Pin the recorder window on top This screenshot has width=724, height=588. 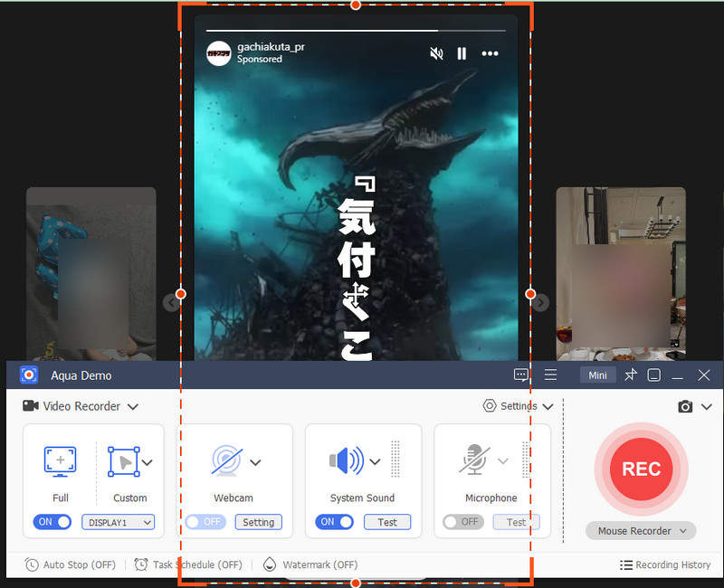point(631,375)
